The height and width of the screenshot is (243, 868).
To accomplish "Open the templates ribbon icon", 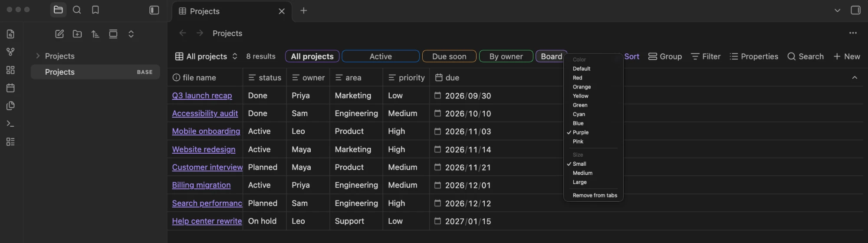I will [11, 105].
